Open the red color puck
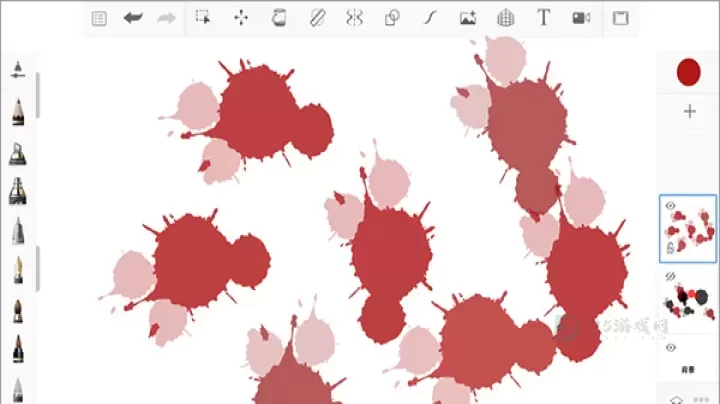Image resolution: width=720 pixels, height=404 pixels. pyautogui.click(x=688, y=72)
